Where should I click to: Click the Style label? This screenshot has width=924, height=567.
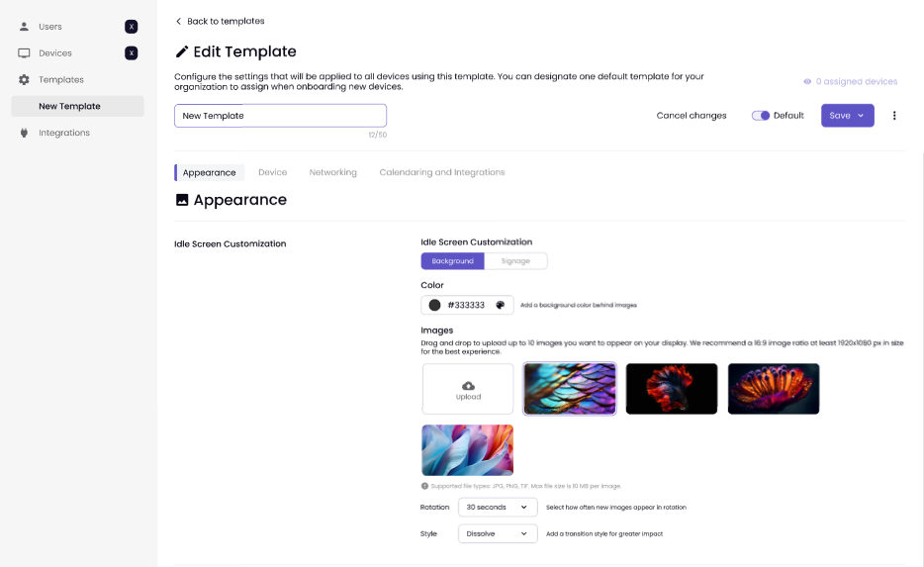428,534
